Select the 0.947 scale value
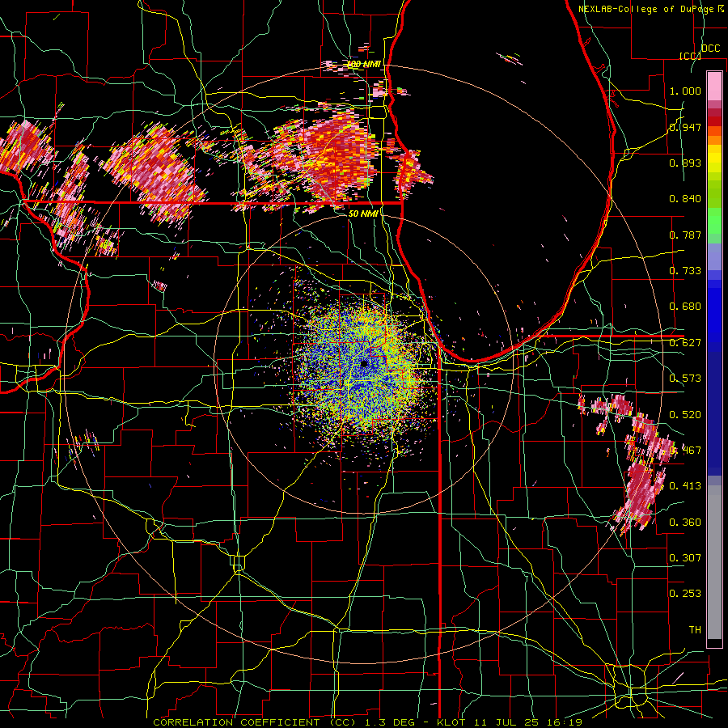The height and width of the screenshot is (728, 728). coord(685,127)
